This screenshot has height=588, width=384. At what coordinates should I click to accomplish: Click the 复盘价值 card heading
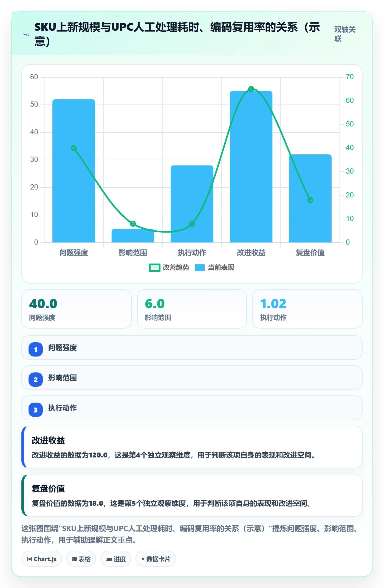point(48,488)
